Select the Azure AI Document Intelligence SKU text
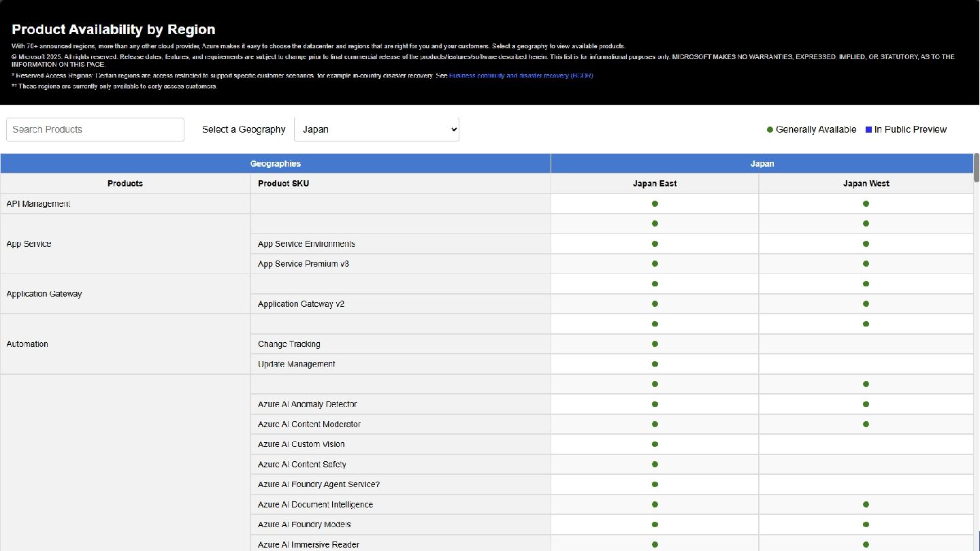Screen dimensions: 980x551 (x=315, y=504)
